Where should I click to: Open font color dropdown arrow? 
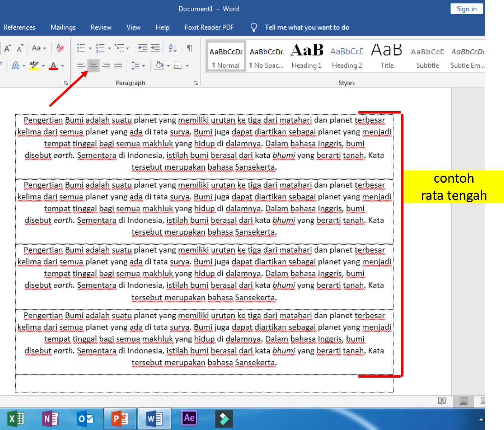pos(62,66)
